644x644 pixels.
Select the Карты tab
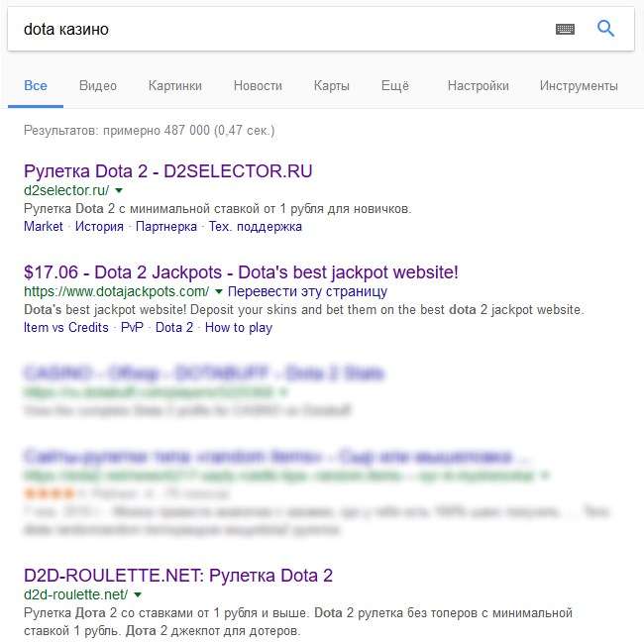(331, 86)
